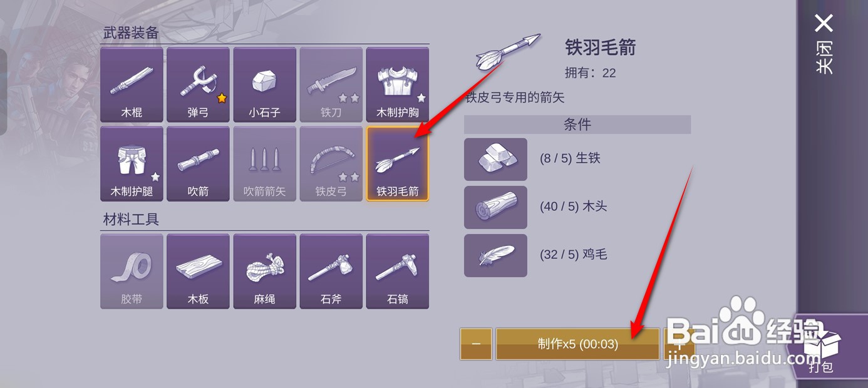Tap the 生铁 pig iron material thumbnail
This screenshot has width=868, height=388.
495,160
